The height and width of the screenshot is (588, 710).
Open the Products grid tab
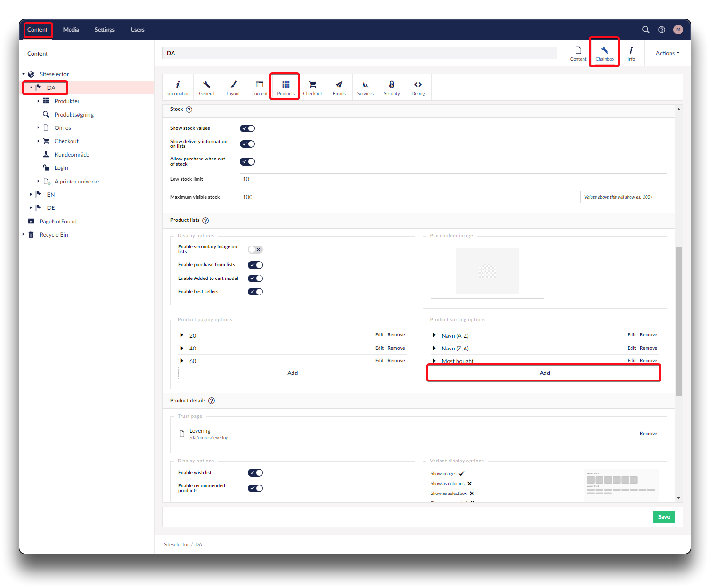click(286, 87)
